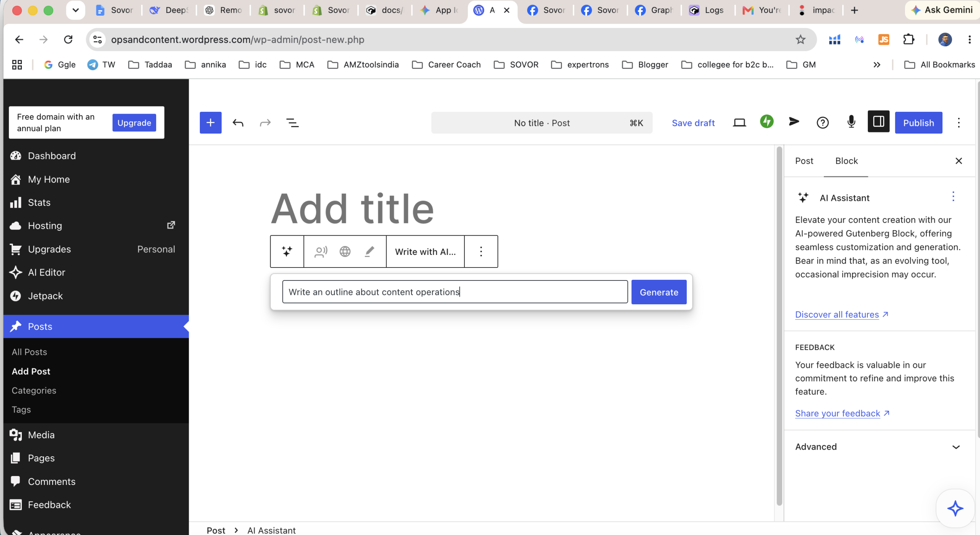Open Jetpack in the admin menu

coord(45,296)
